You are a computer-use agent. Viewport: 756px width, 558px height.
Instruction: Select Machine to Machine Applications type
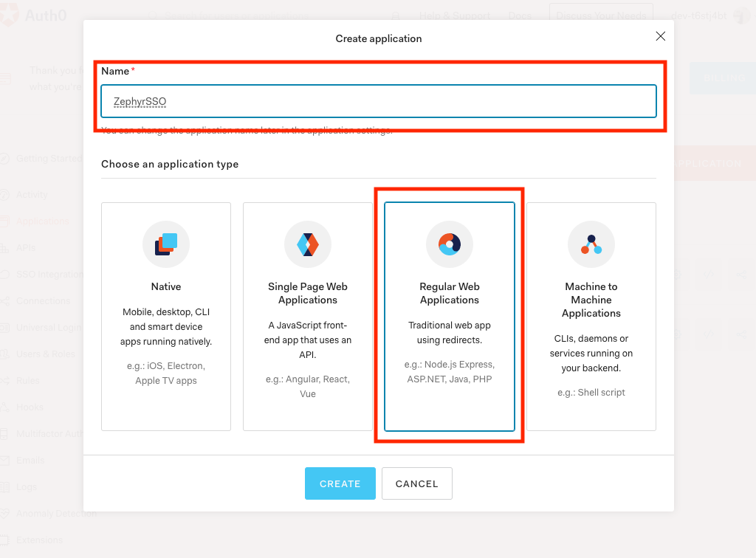[591, 316]
